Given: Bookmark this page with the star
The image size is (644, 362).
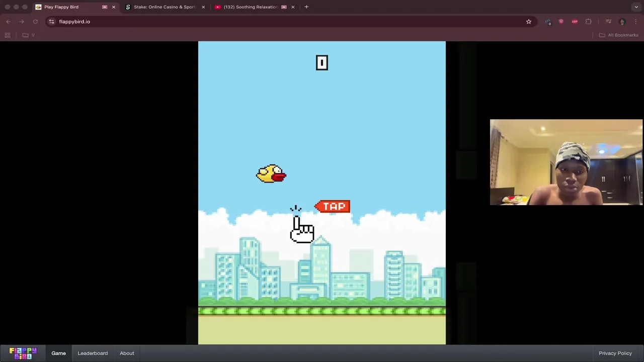Looking at the screenshot, I should [x=529, y=22].
